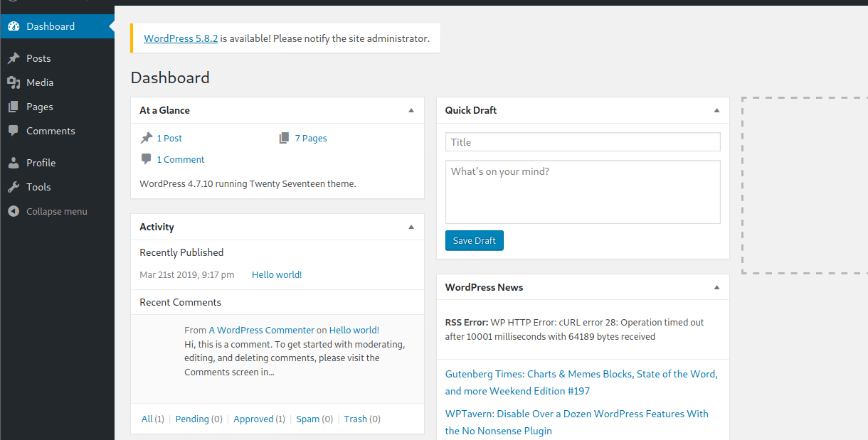Click the Recent Comments heading
868x440 pixels.
(180, 302)
